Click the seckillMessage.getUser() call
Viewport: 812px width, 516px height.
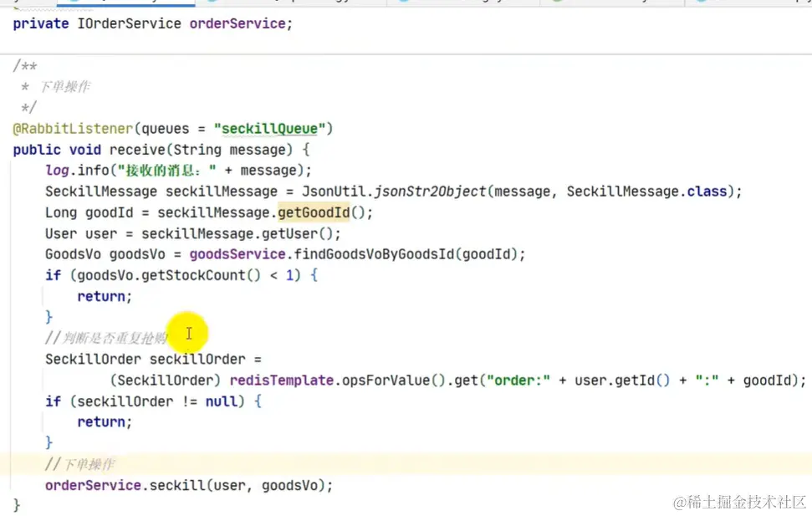[x=241, y=233]
